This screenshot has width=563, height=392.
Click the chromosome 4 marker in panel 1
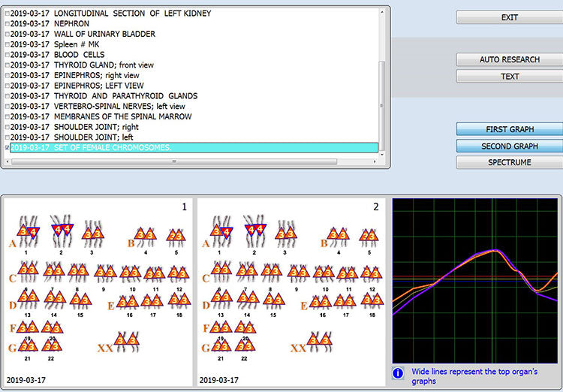click(145, 235)
